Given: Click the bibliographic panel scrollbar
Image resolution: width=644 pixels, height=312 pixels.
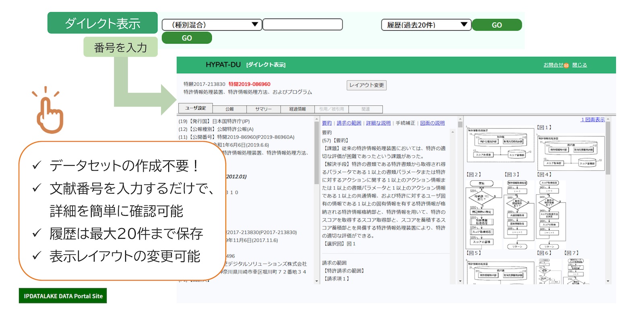Looking at the screenshot, I should [317, 154].
